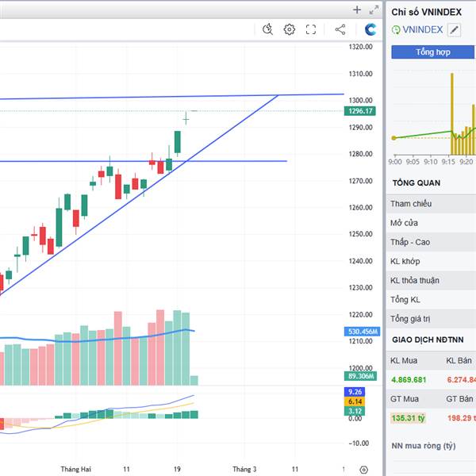Toggle fullscreen mode icon
Viewport: 476px width, 476px height.
[x=310, y=29]
